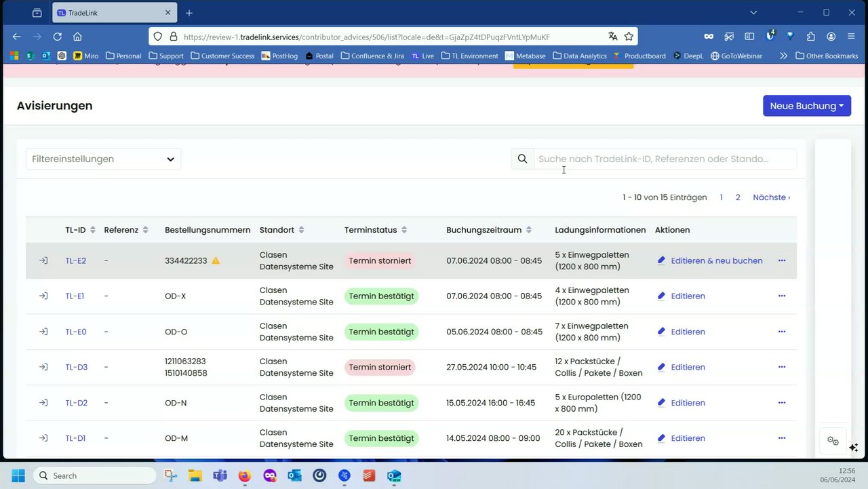Click the Termin storniert badge for TL-E2
Image resolution: width=868 pixels, height=489 pixels.
tap(380, 260)
